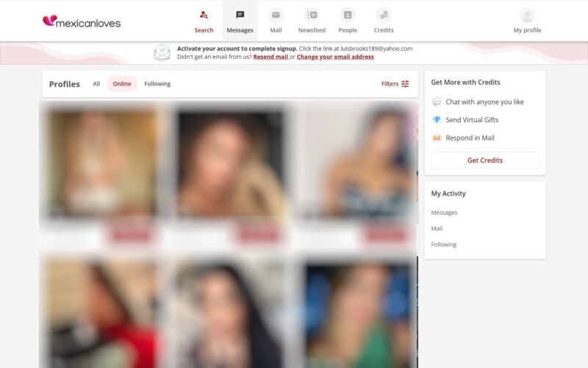Click the Filters sliders icon

[405, 84]
